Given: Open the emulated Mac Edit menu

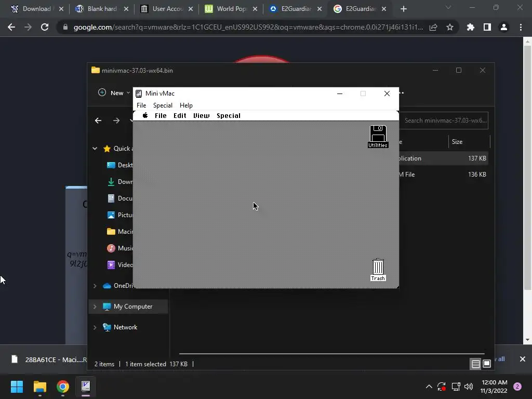Looking at the screenshot, I should [x=180, y=116].
